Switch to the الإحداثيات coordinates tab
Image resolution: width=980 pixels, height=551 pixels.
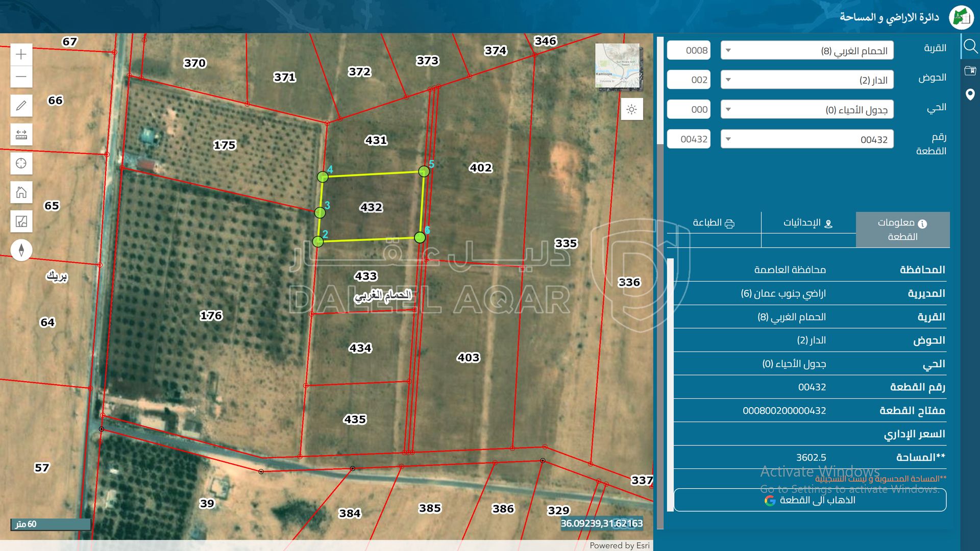click(x=808, y=223)
